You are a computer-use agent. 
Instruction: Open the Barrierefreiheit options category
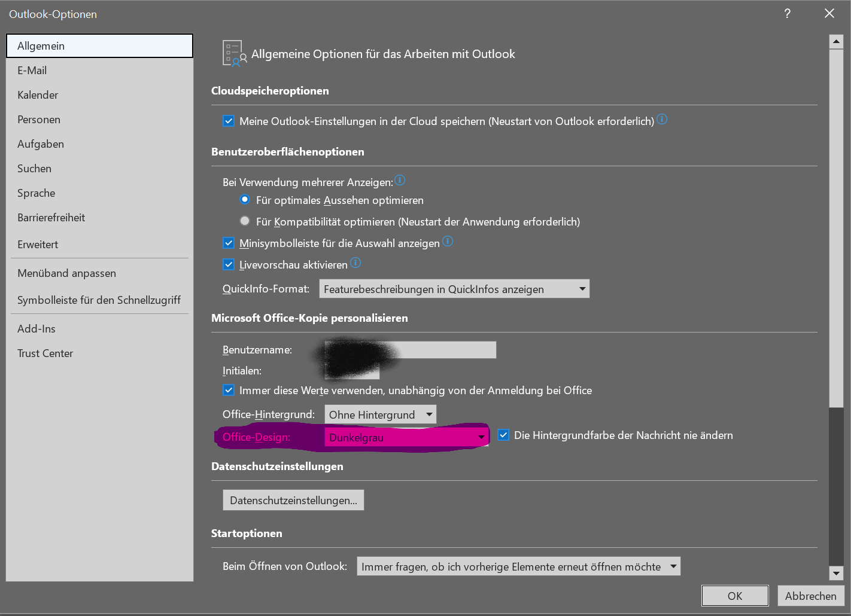[99, 218]
